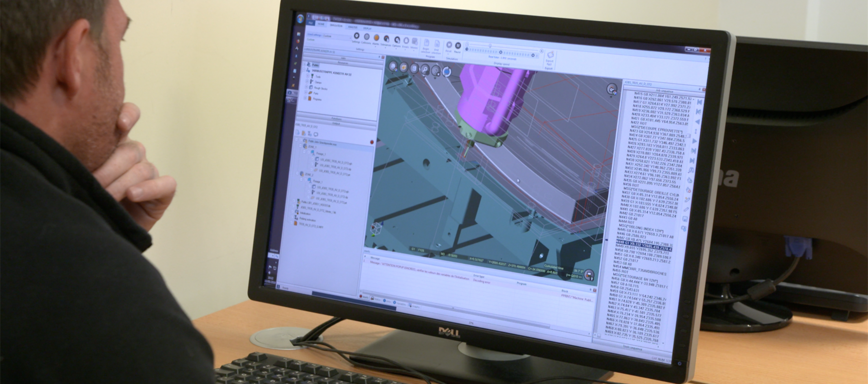Viewport: 868px width, 384px height.
Task: Click the Job sequence panel header
Action: tap(664, 91)
